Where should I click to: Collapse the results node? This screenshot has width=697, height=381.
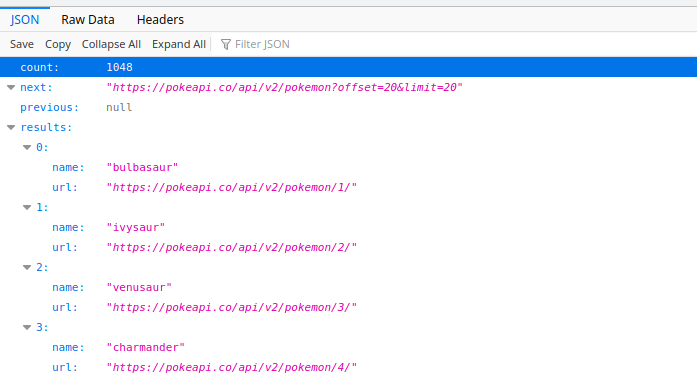pyautogui.click(x=11, y=128)
